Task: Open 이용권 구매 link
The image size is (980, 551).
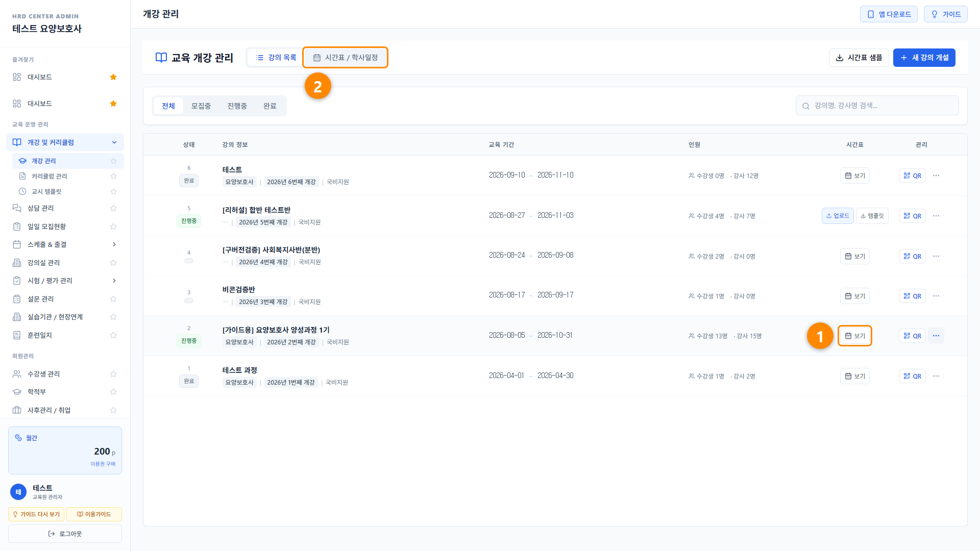Action: click(103, 464)
